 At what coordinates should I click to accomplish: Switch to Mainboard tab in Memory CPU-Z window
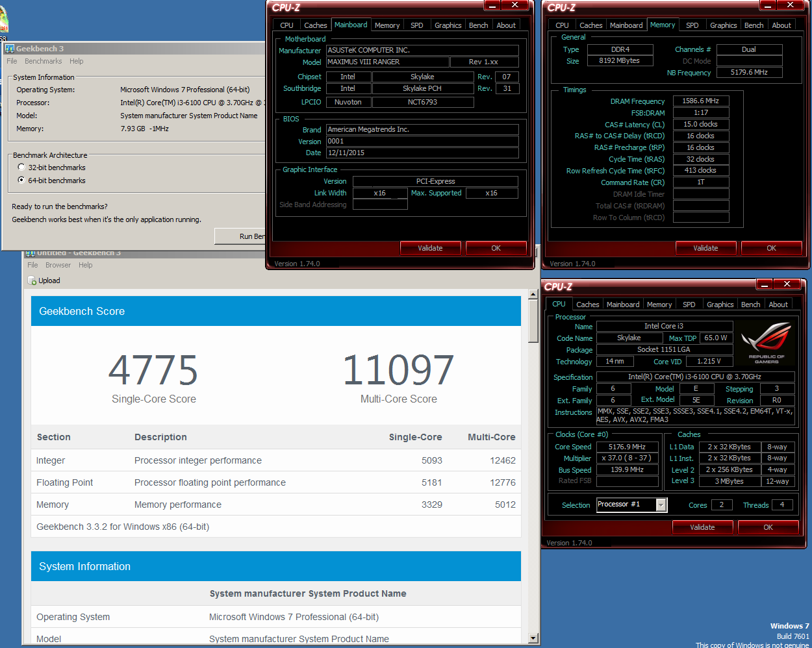tap(626, 25)
